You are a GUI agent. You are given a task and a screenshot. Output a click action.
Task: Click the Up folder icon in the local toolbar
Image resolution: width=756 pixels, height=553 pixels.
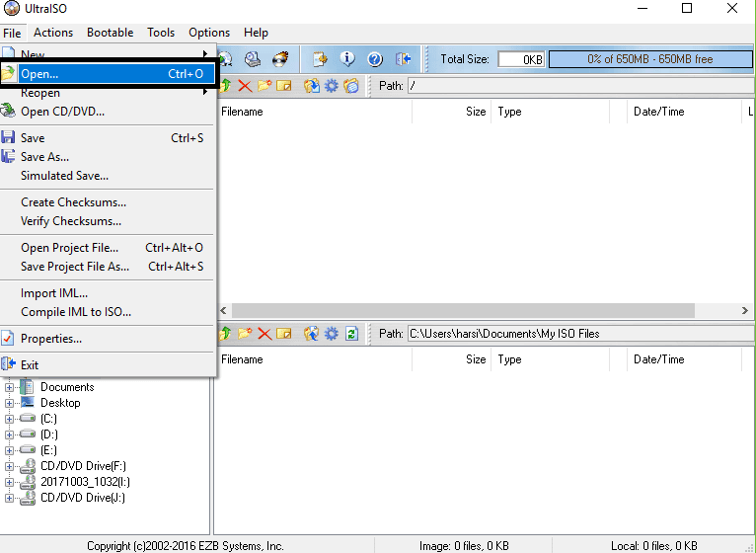click(x=225, y=334)
